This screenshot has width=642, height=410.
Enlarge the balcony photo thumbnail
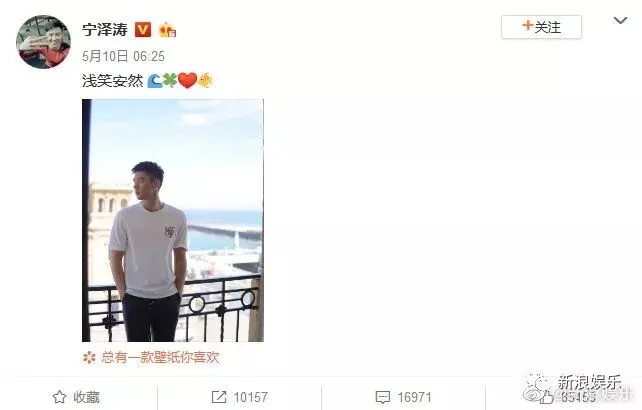click(x=173, y=220)
